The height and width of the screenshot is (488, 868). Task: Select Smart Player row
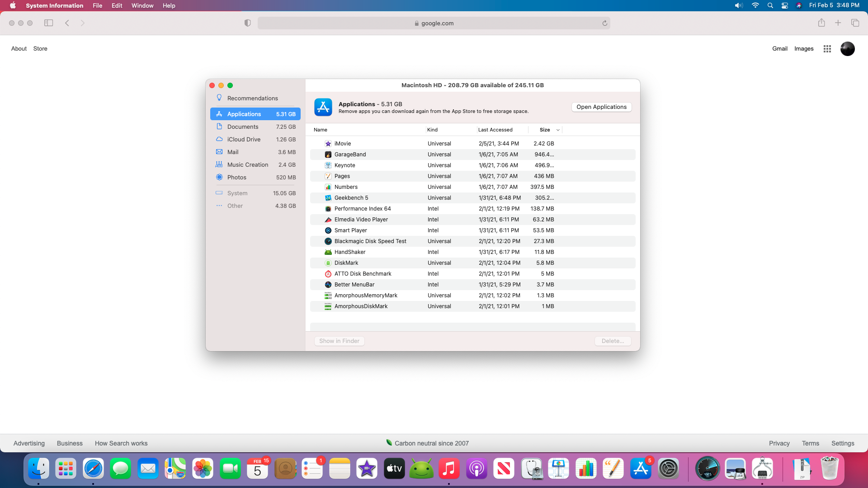click(472, 230)
